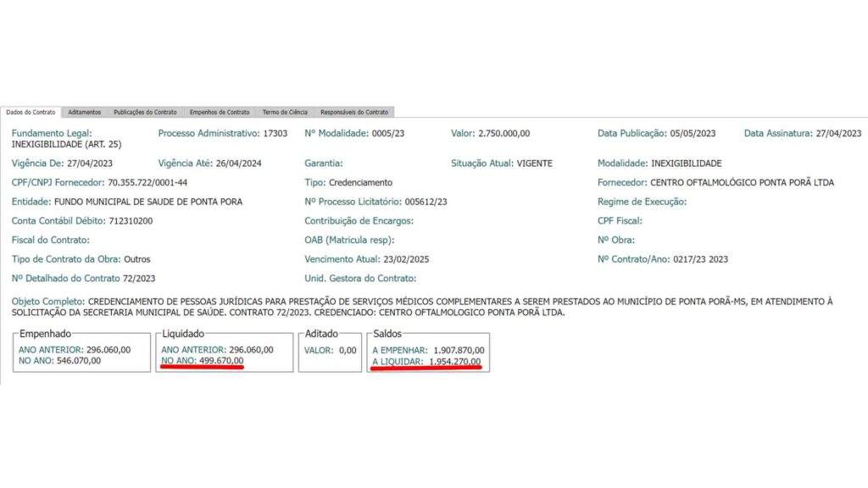
Task: Select the Data Publicação date 05/05/2023
Action: [693, 133]
